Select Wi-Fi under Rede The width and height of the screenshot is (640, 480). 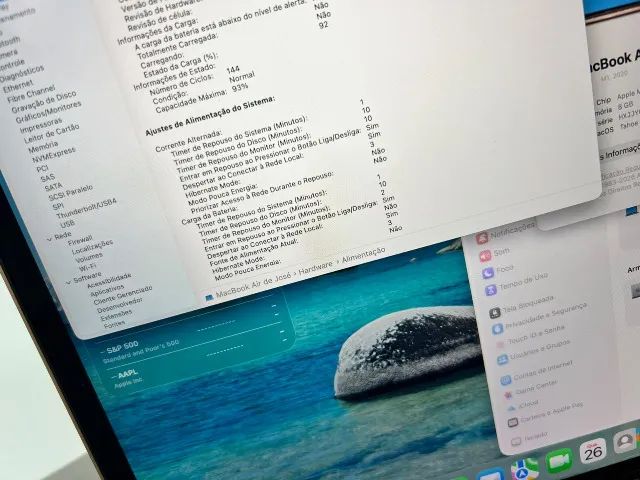(x=88, y=269)
